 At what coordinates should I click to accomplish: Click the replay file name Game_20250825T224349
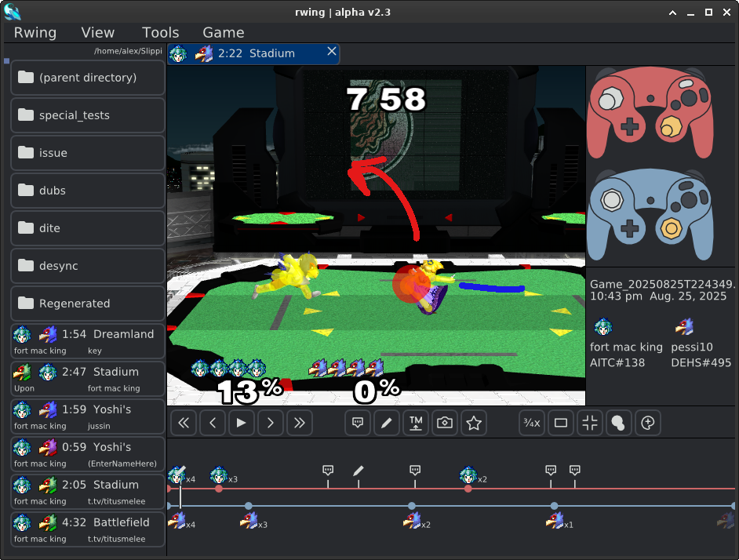(663, 284)
